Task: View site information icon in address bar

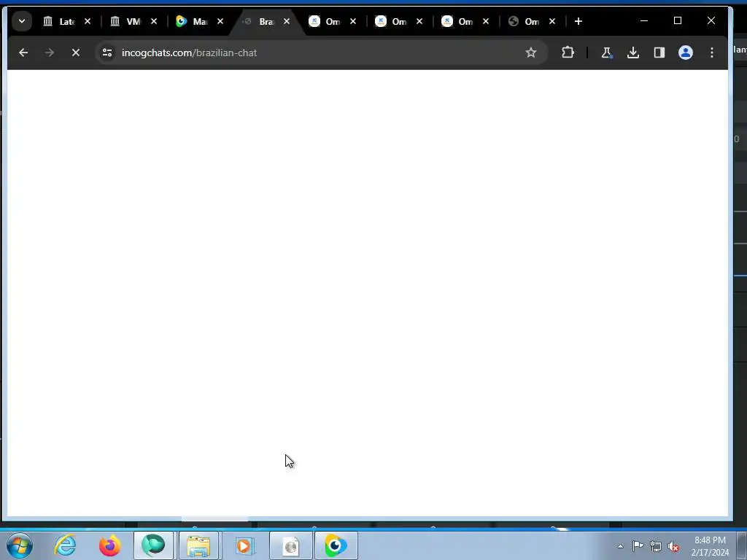Action: [107, 52]
